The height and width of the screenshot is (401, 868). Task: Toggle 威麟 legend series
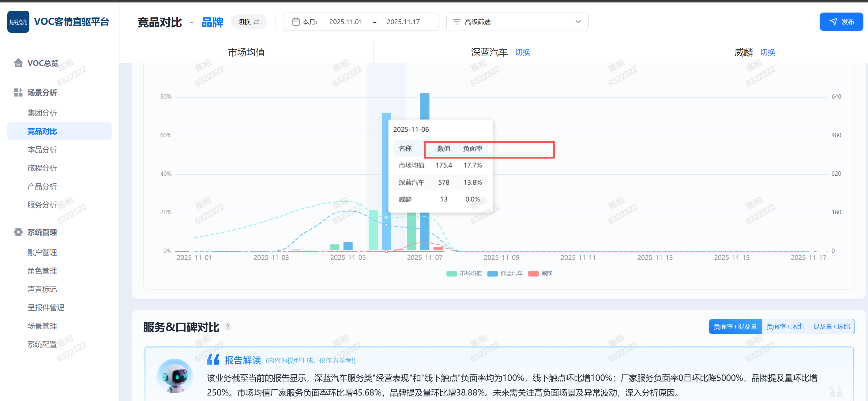point(547,273)
